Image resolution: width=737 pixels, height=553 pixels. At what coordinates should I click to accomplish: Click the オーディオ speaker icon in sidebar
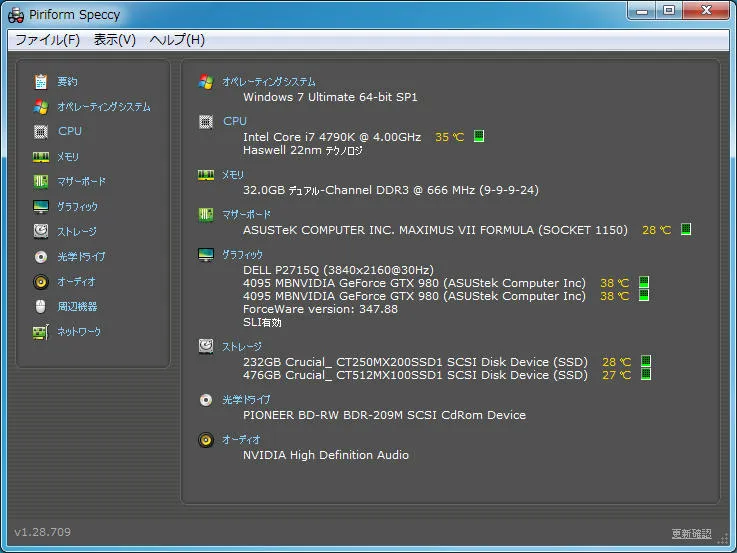(x=41, y=281)
